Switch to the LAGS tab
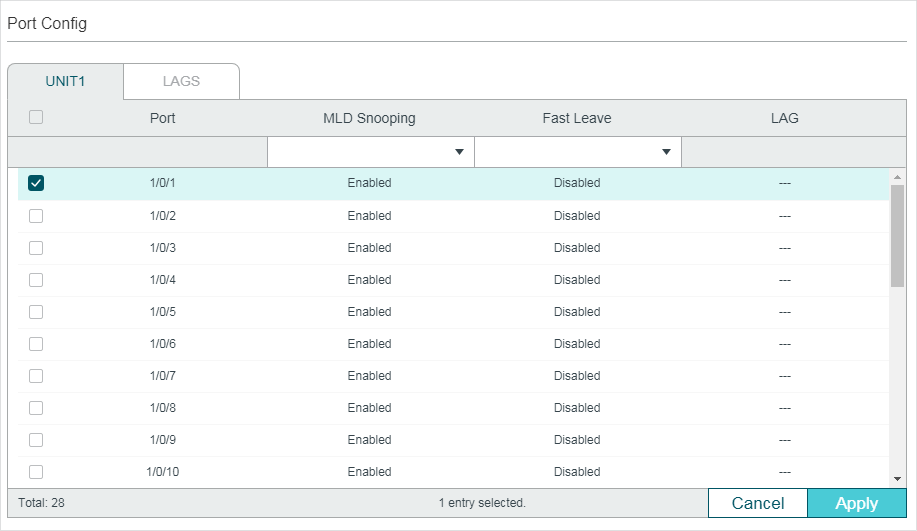Screen dimensions: 917x531 point(181,81)
